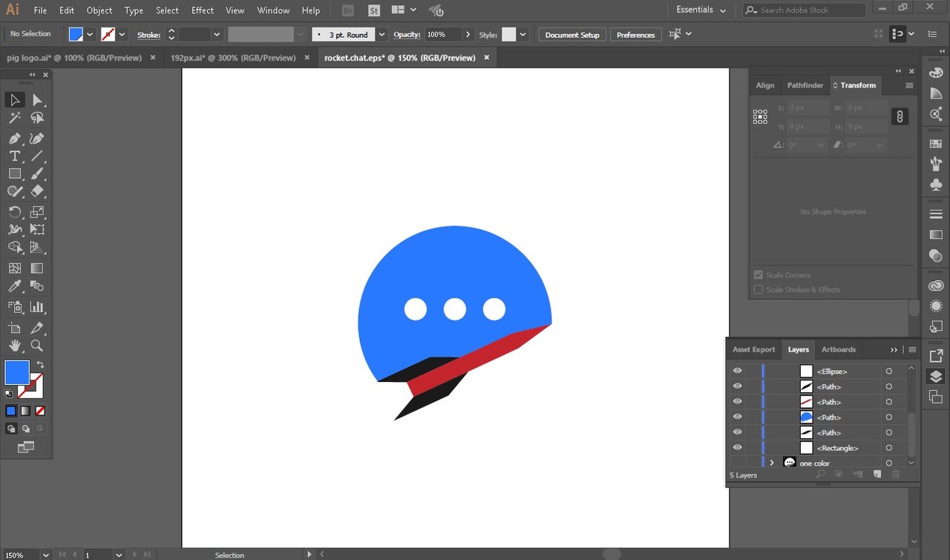This screenshot has width=950, height=560.
Task: Delete selection with Layers trash icon
Action: [x=895, y=474]
